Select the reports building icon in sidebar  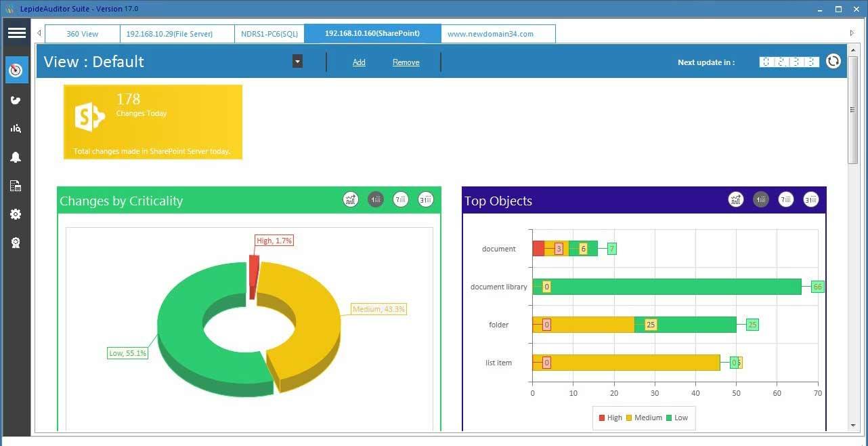(x=16, y=185)
